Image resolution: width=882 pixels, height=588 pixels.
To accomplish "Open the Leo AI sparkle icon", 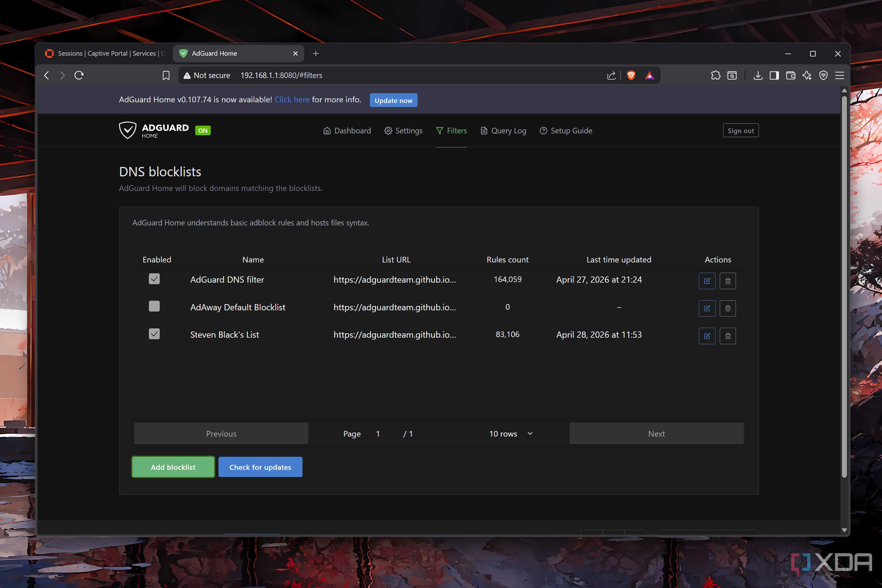I will (807, 75).
